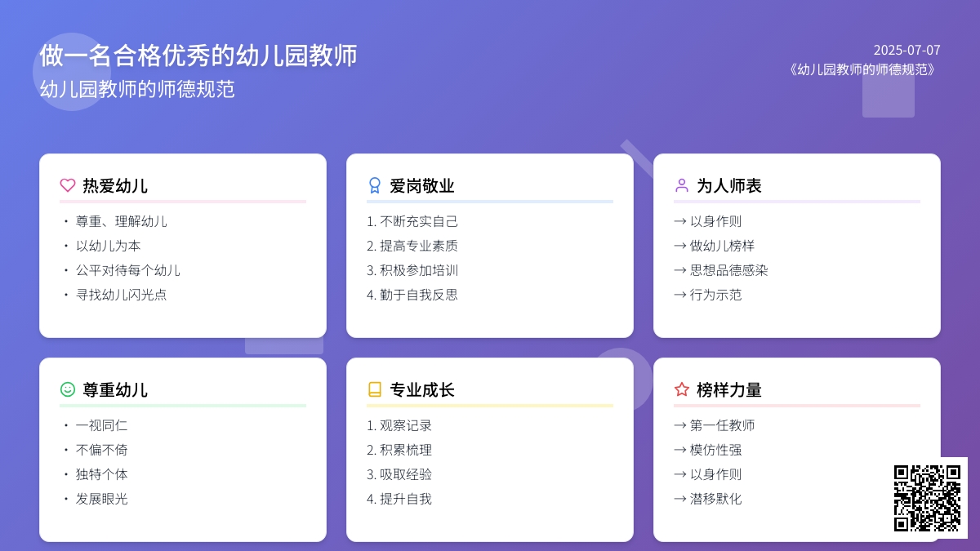Click 以身作则 in the 榜样力量 card
980x551 pixels.
point(707,474)
